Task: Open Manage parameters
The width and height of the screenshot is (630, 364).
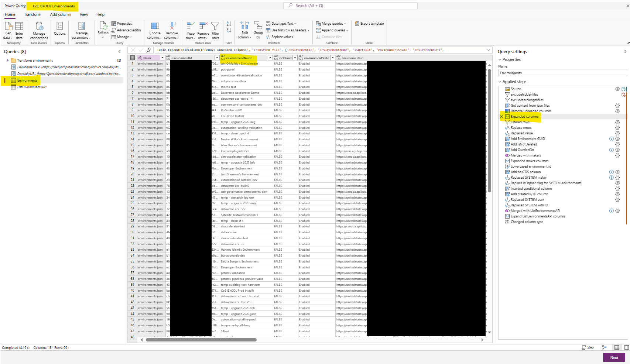Action: 81,31
